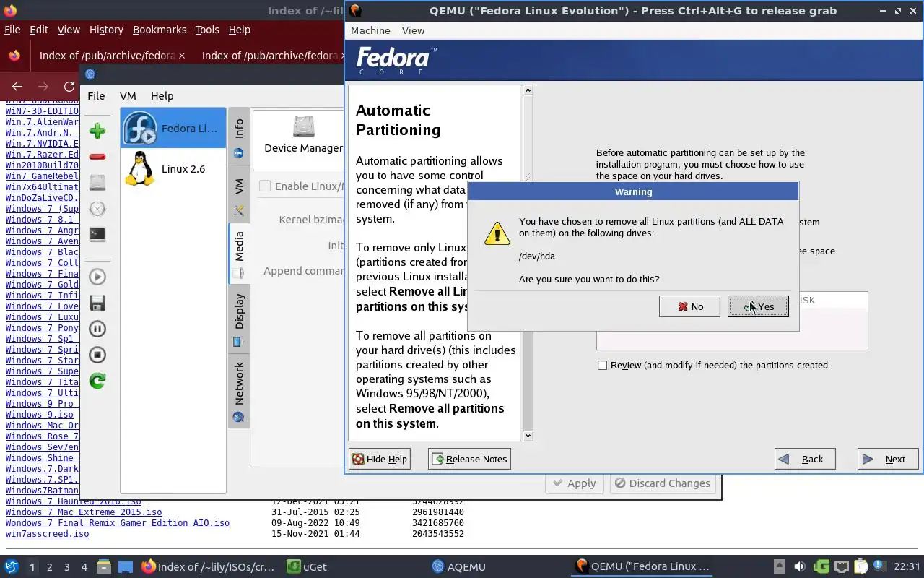924x578 pixels.
Task: Click removable media eject tray icon
Action: [779, 566]
